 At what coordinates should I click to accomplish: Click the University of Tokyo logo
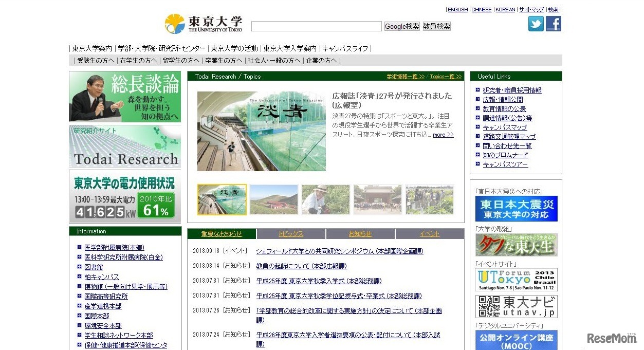(x=203, y=23)
